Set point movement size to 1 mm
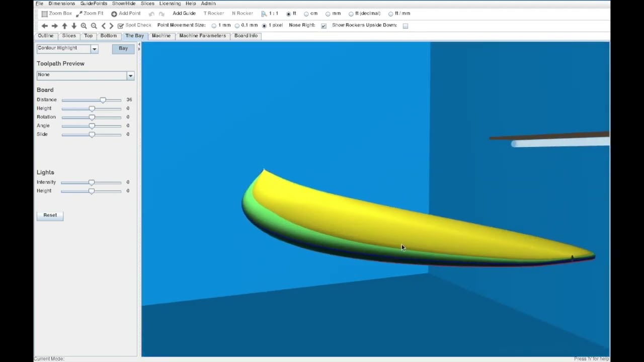Screen dimensions: 644x362 pos(214,26)
